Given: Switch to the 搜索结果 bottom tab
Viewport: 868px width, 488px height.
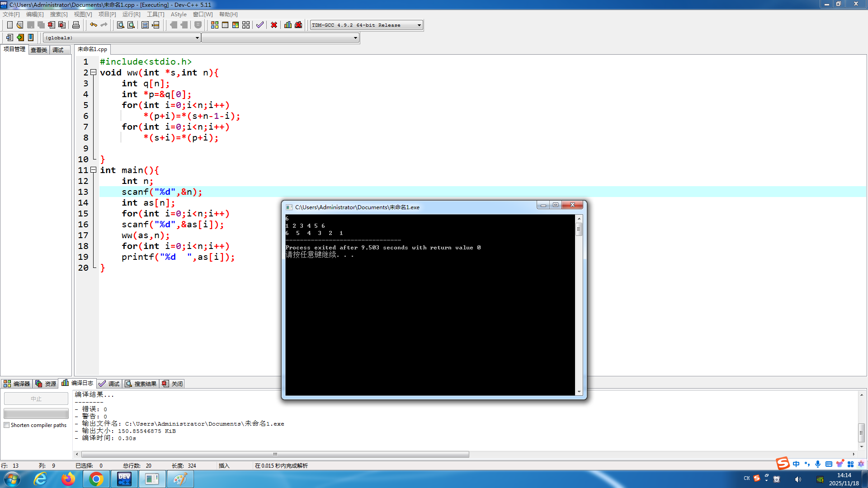Looking at the screenshot, I should coord(141,384).
